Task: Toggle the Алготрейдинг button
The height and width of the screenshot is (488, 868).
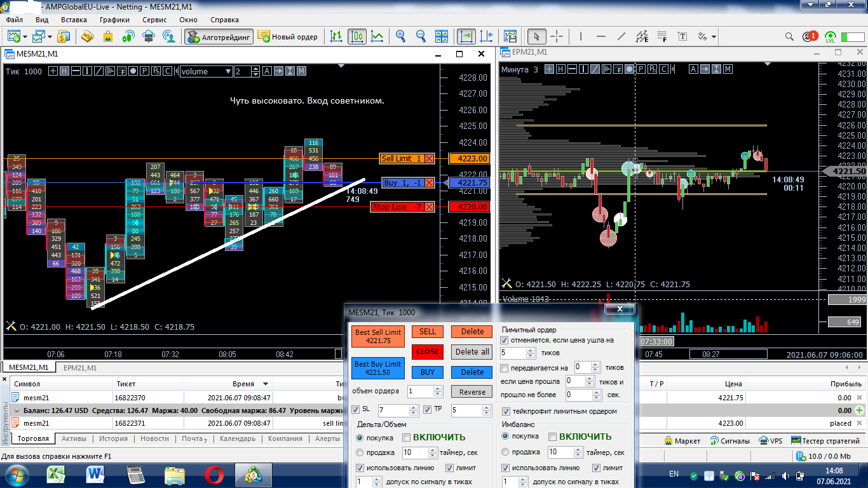Action: click(219, 37)
